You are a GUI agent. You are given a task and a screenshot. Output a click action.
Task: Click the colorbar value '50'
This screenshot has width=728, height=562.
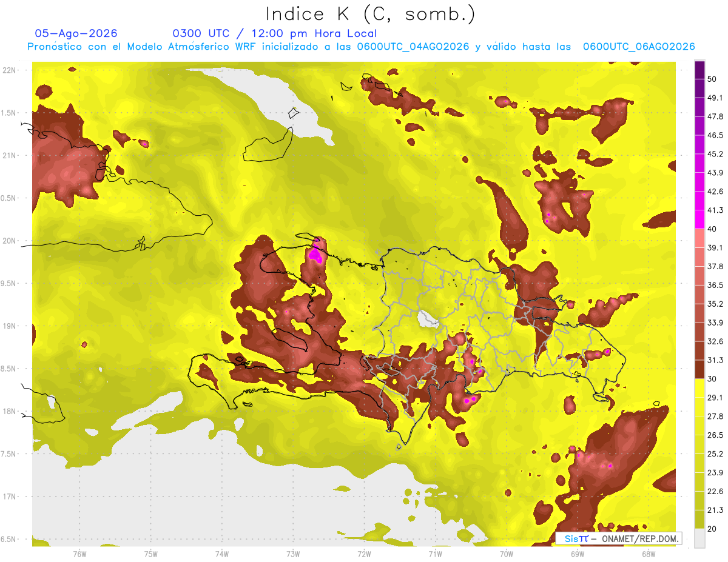point(712,79)
